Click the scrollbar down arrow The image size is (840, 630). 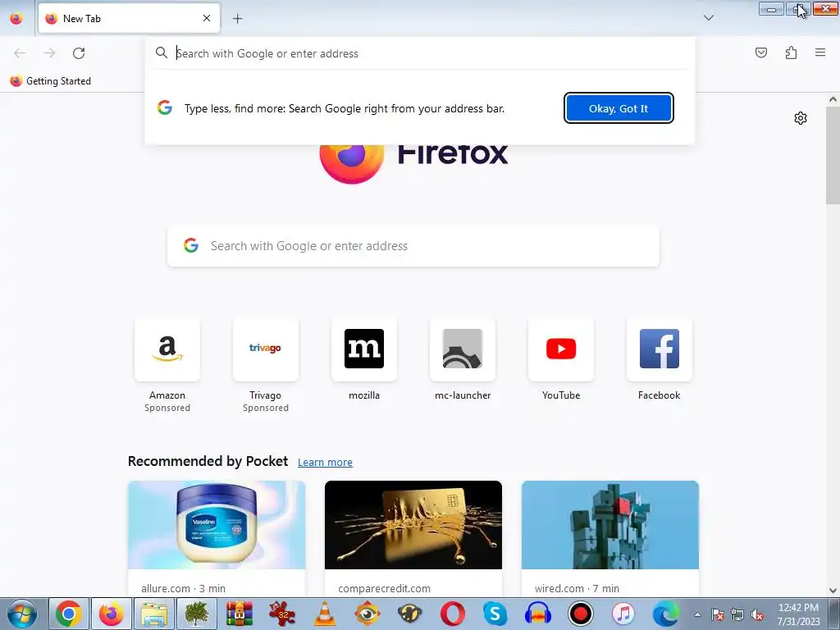(x=833, y=591)
